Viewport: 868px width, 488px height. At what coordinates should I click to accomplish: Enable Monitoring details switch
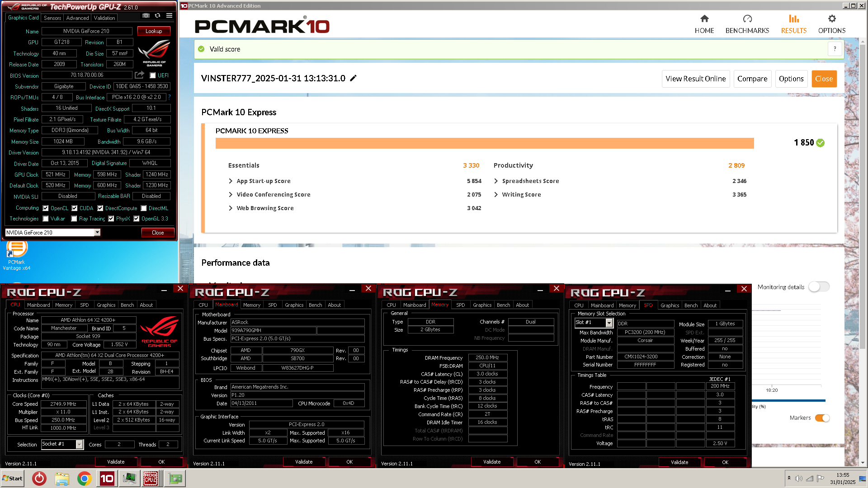[819, 287]
